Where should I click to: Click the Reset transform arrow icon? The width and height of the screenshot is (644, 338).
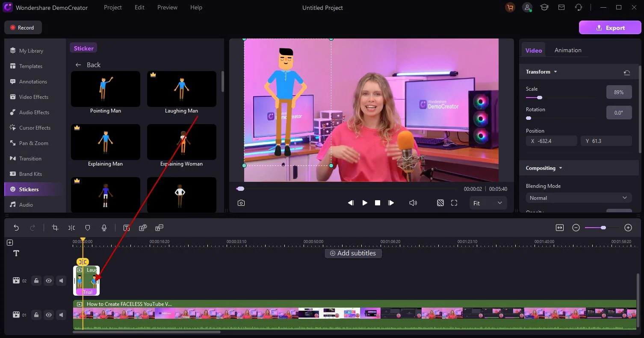(627, 72)
